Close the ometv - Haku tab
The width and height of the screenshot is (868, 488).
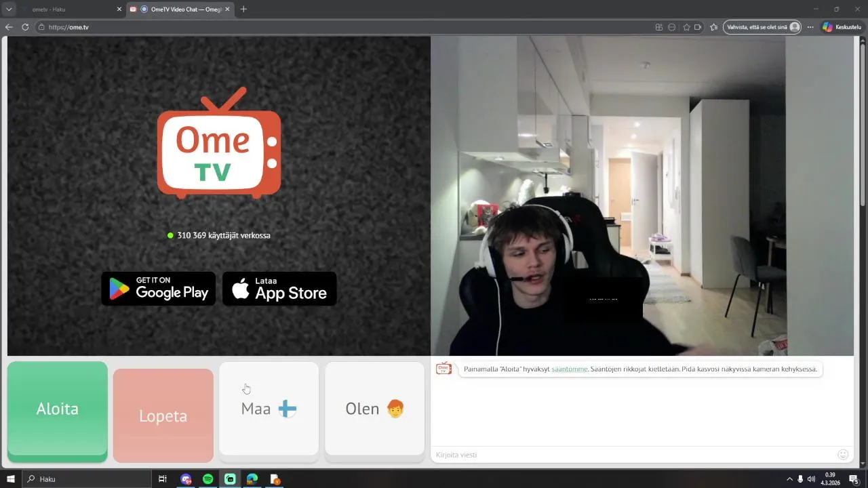pyautogui.click(x=119, y=9)
